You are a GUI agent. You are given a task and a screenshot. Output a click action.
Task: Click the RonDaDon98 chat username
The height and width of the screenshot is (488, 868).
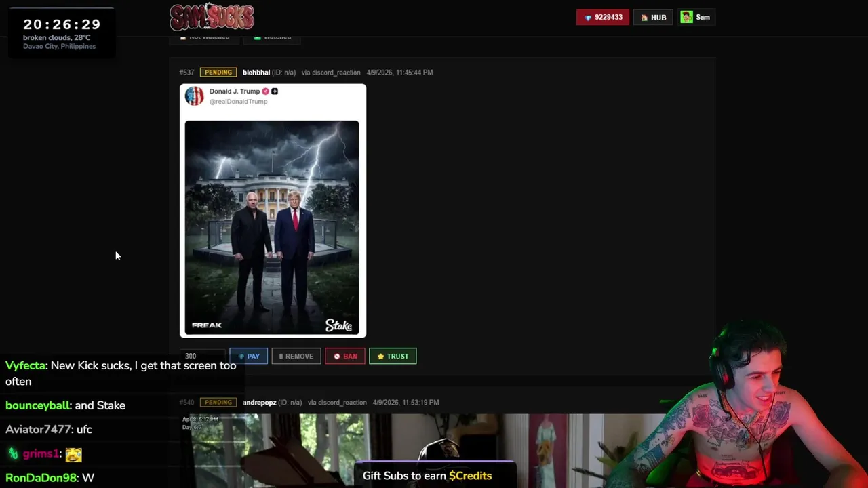click(41, 478)
